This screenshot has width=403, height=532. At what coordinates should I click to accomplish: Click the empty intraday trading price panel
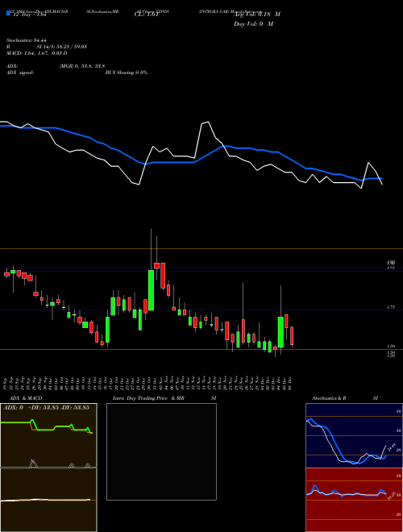[x=161, y=451]
